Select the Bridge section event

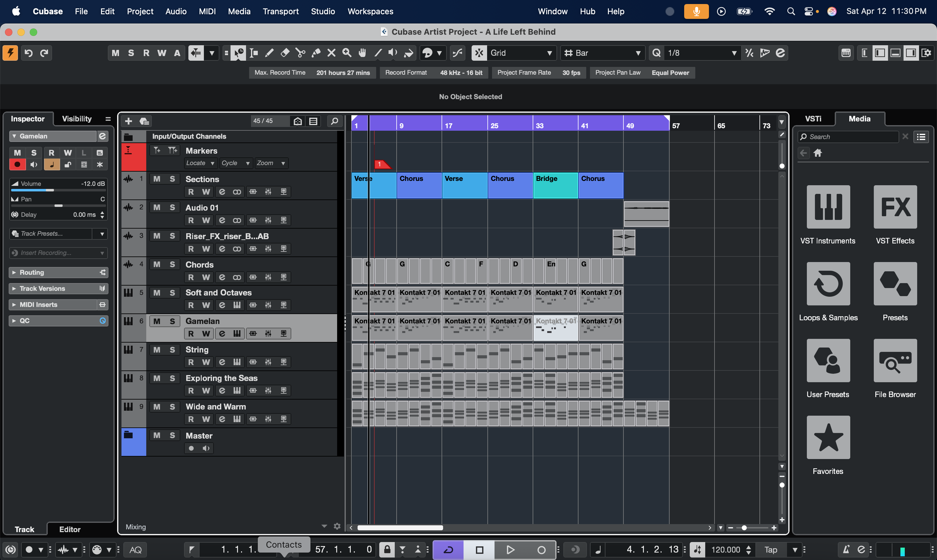[555, 185]
